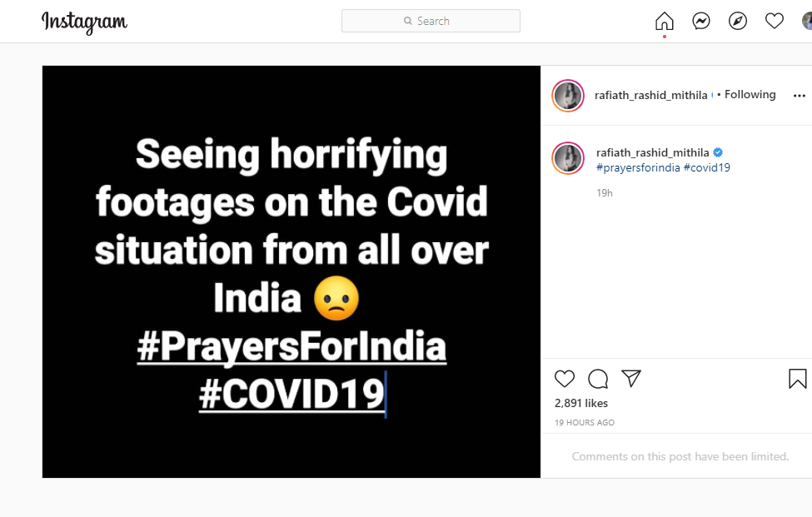
Task: Share the post via paper plane icon
Action: click(x=631, y=379)
